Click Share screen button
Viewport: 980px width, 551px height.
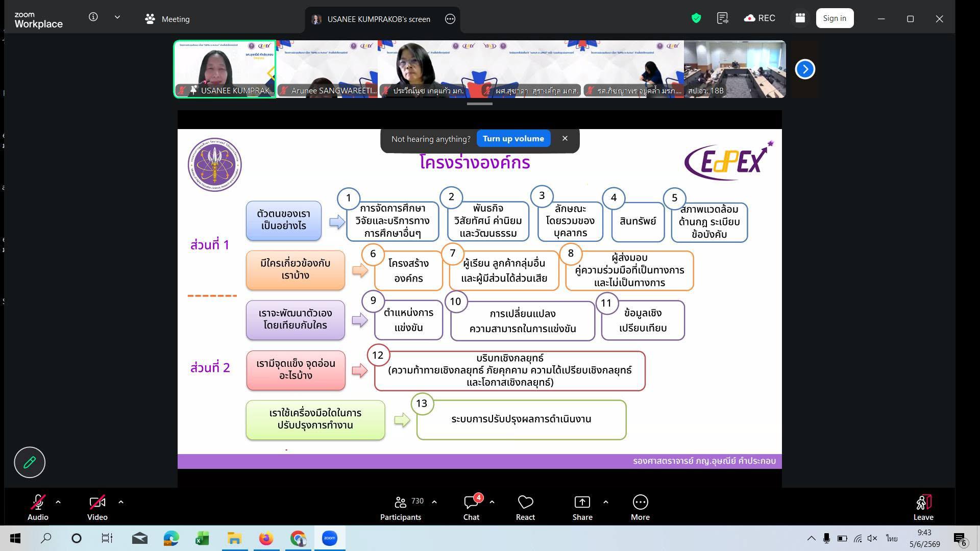point(582,508)
